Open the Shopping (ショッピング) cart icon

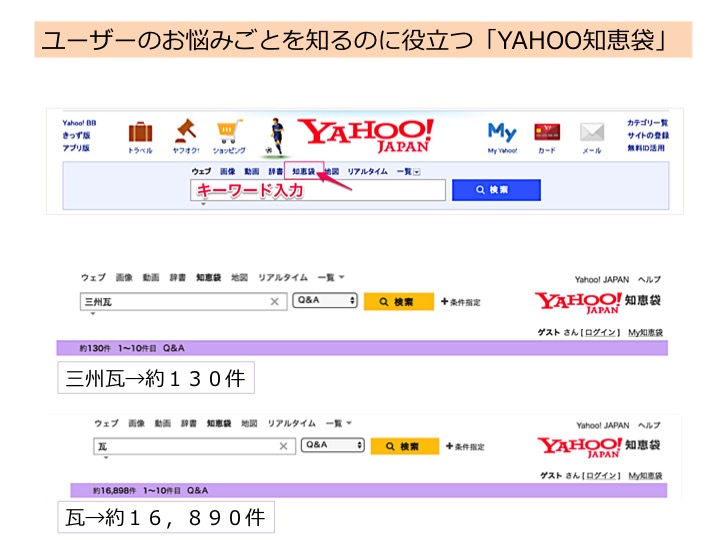[x=229, y=131]
